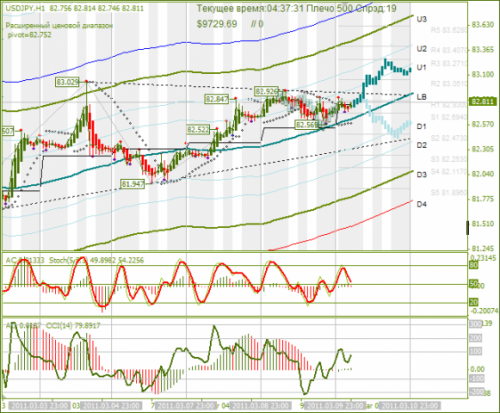Click the R5 83.6280 resistance label
The height and width of the screenshot is (413, 500).
click(449, 31)
